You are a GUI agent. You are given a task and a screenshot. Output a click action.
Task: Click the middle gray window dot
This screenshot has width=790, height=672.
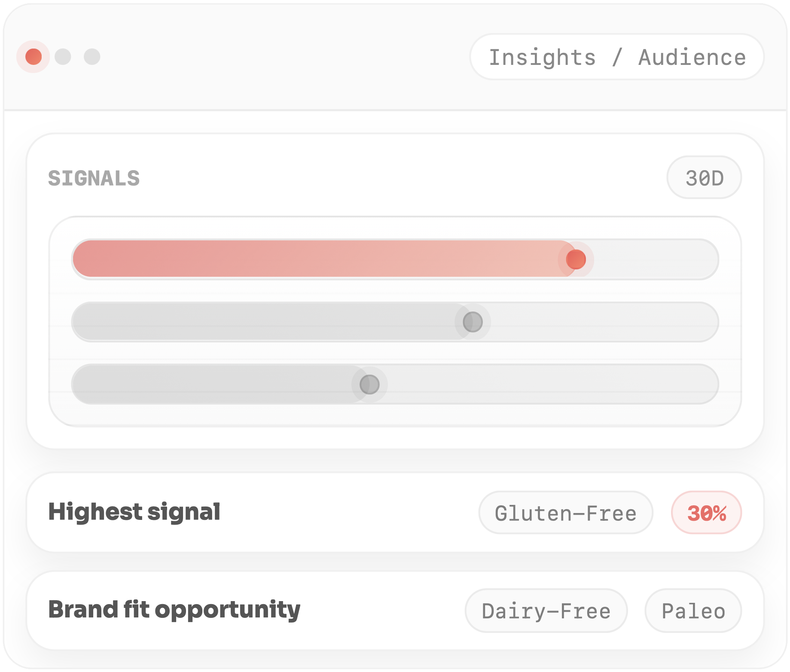pos(63,57)
